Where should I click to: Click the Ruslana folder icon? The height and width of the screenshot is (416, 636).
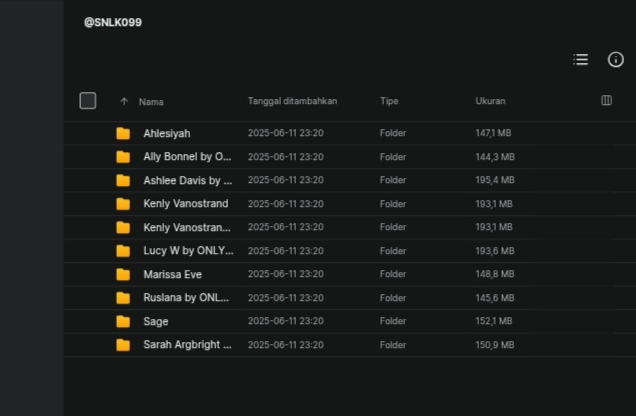(x=123, y=298)
